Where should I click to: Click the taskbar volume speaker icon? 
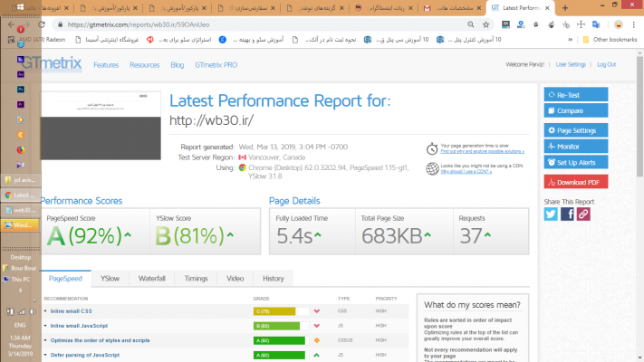coord(33,311)
